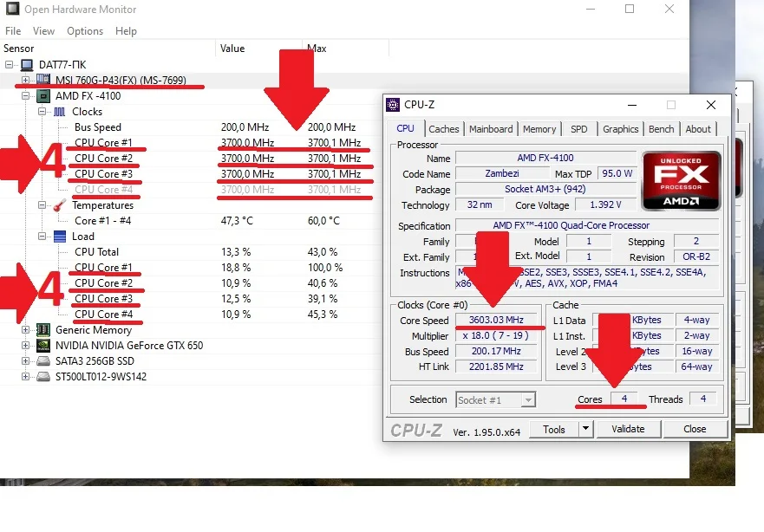Minimize the CPU-Z window
The width and height of the screenshot is (764, 532).
(x=632, y=105)
